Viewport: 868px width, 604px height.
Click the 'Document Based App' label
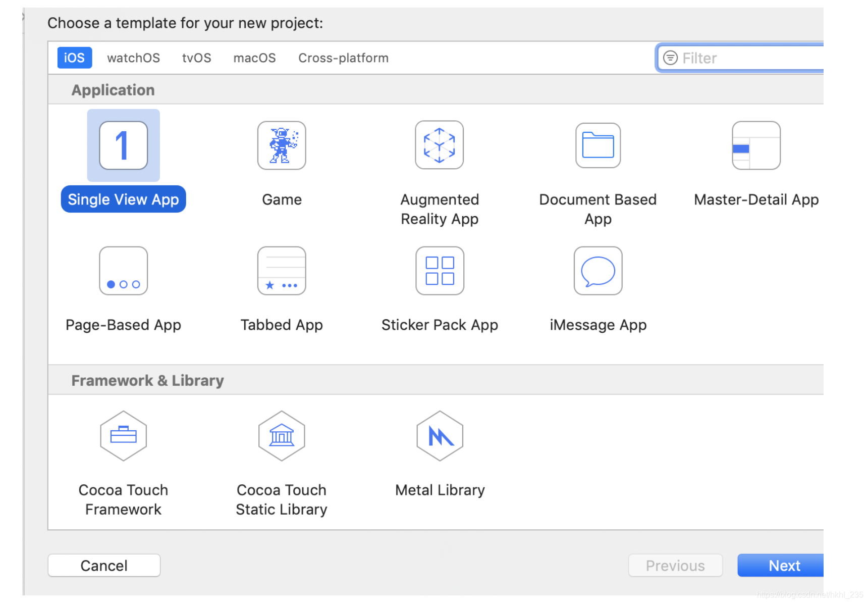pyautogui.click(x=598, y=209)
